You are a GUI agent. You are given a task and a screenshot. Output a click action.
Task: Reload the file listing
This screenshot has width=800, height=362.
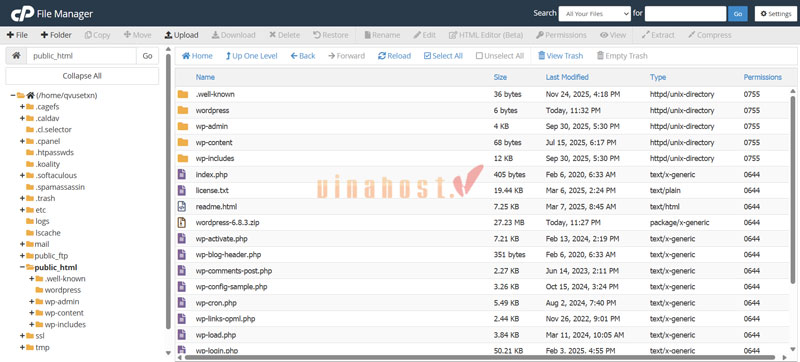tap(394, 56)
